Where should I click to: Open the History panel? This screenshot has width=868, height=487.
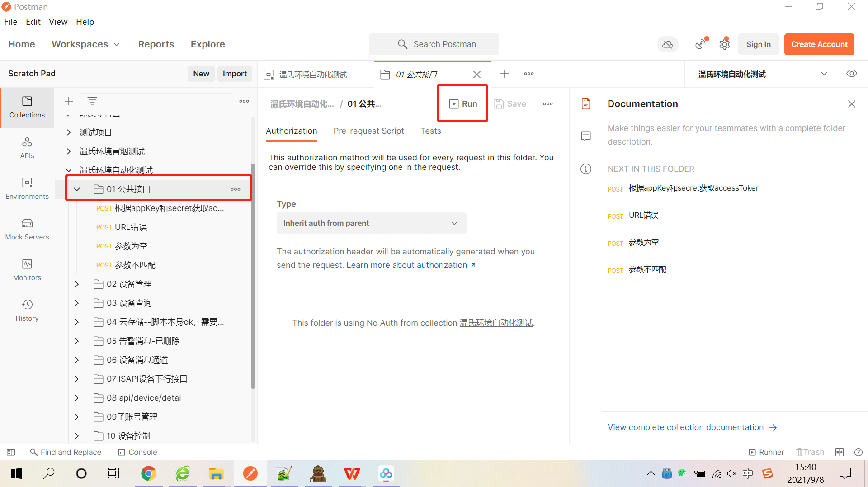(x=27, y=311)
